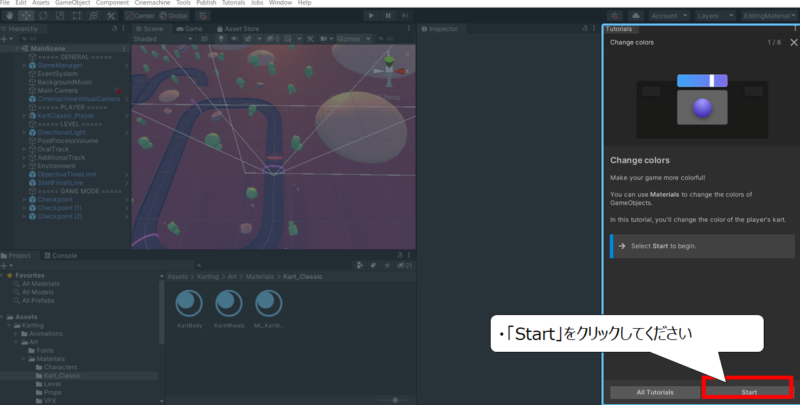The height and width of the screenshot is (405, 800).
Task: Click the Hierarchy create plus button
Action: 4,39
